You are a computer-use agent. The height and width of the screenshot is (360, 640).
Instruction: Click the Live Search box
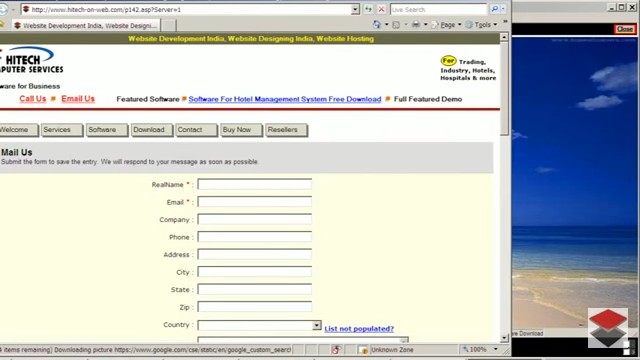(x=439, y=9)
